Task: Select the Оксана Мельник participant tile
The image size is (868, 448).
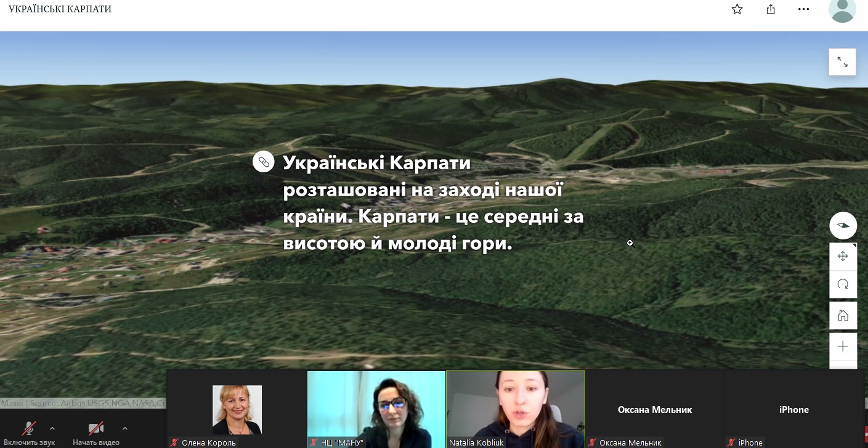Action: click(x=654, y=409)
